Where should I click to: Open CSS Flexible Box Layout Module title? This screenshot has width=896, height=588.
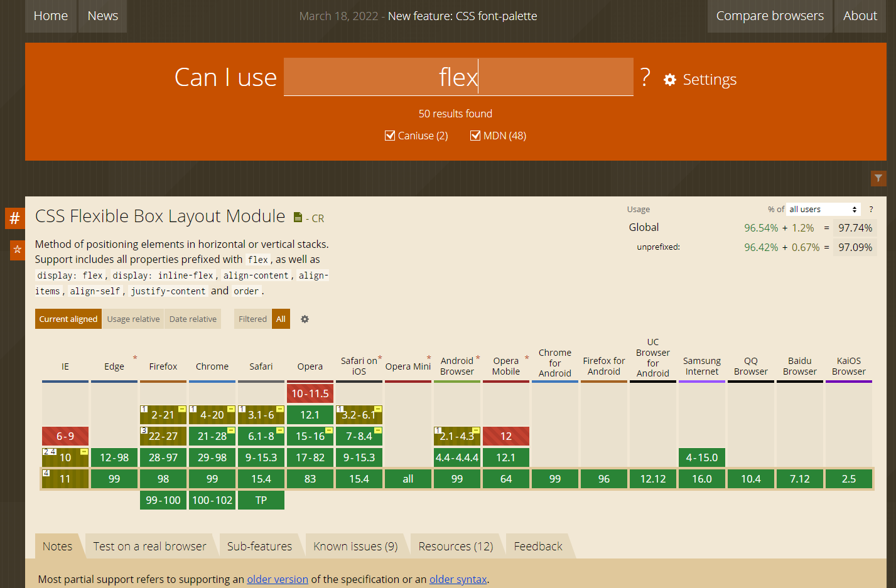160,216
